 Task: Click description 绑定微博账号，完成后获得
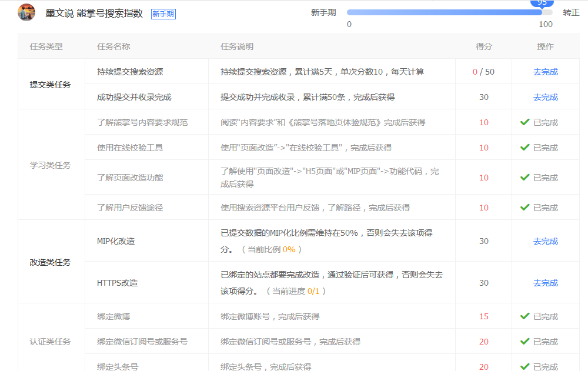click(x=270, y=316)
